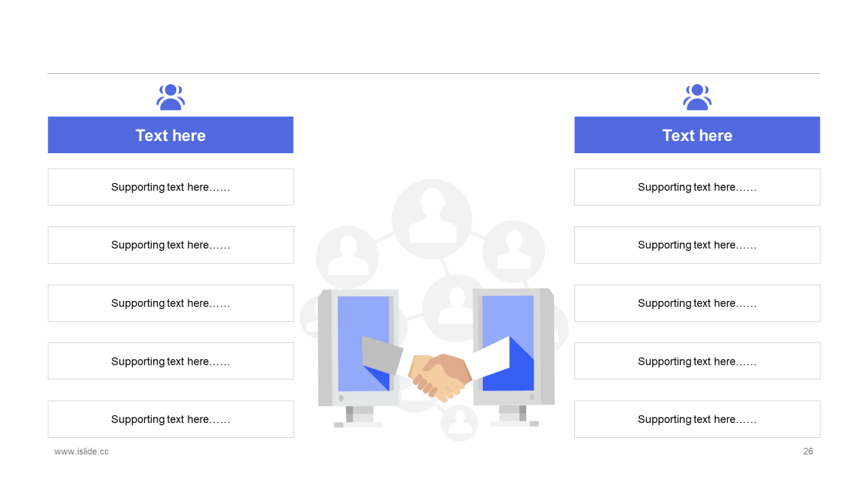Image resolution: width=868 pixels, height=488 pixels.
Task: Click the small person circle below the handshake
Action: [x=459, y=423]
